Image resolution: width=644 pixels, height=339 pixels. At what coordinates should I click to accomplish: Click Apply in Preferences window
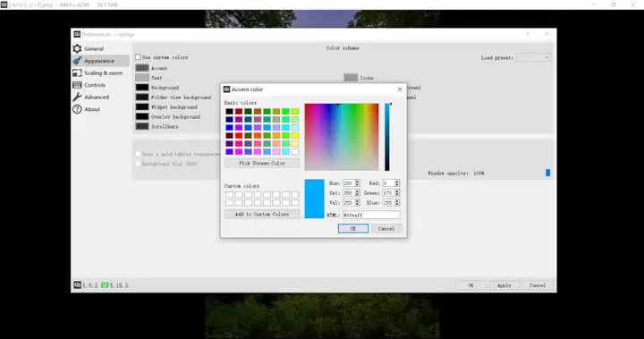(504, 285)
